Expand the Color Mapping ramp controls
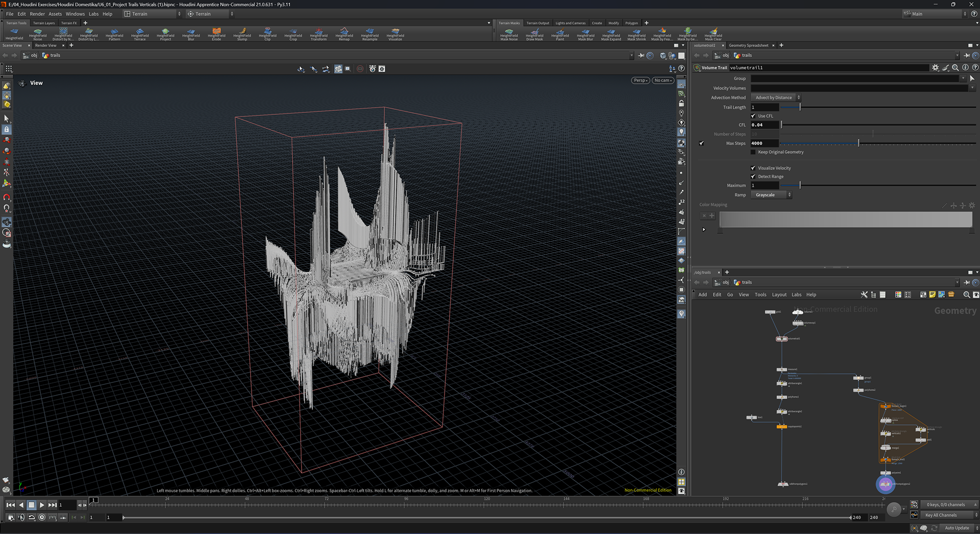This screenshot has width=980, height=534. 704,230
